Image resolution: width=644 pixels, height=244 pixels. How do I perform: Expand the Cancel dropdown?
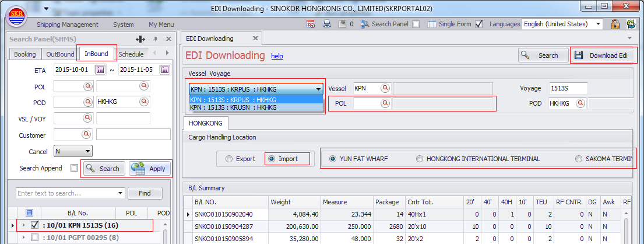(87, 151)
